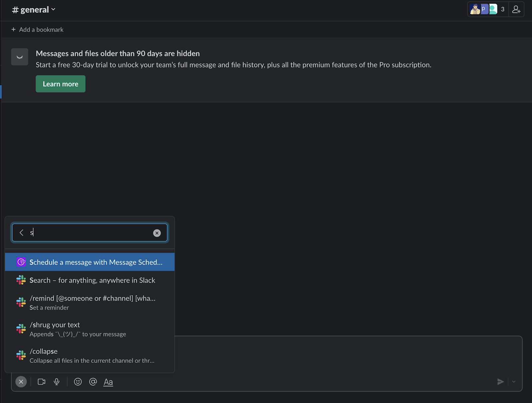Close the shortcuts menu with X button
532x403 pixels.
point(21,382)
